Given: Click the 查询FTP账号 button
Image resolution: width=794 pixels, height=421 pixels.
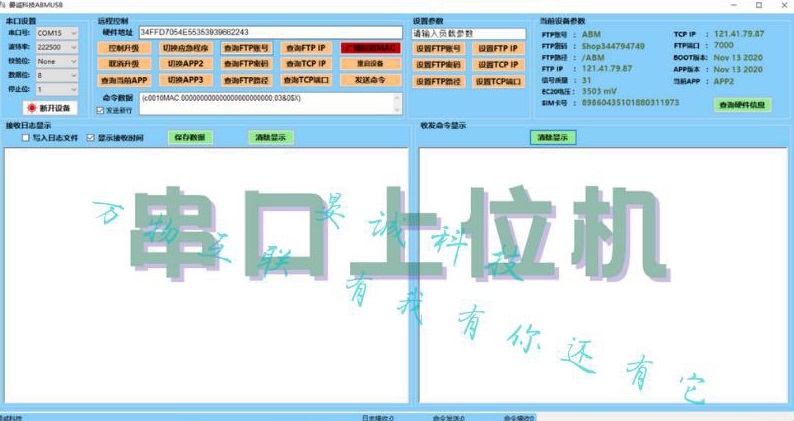Looking at the screenshot, I should (246, 48).
